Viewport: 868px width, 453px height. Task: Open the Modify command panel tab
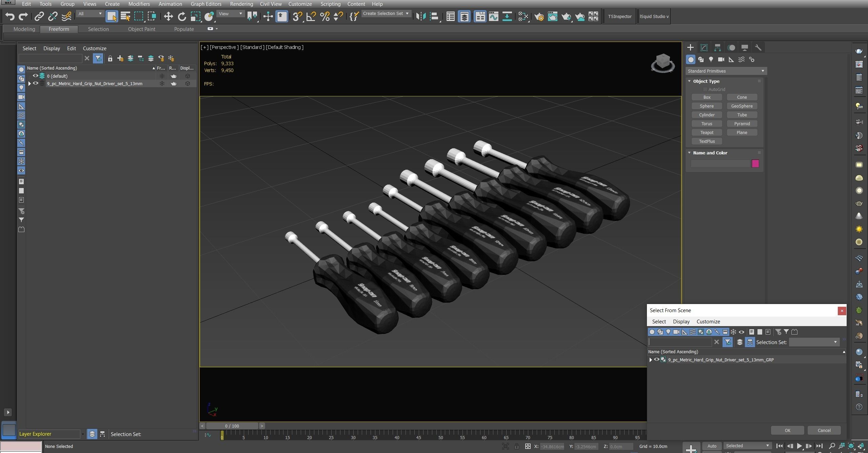click(704, 48)
